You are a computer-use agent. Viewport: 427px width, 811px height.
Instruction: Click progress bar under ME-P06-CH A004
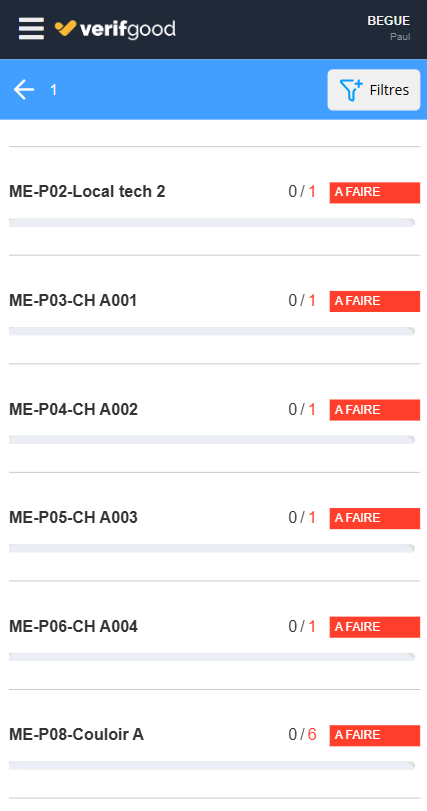click(212, 657)
